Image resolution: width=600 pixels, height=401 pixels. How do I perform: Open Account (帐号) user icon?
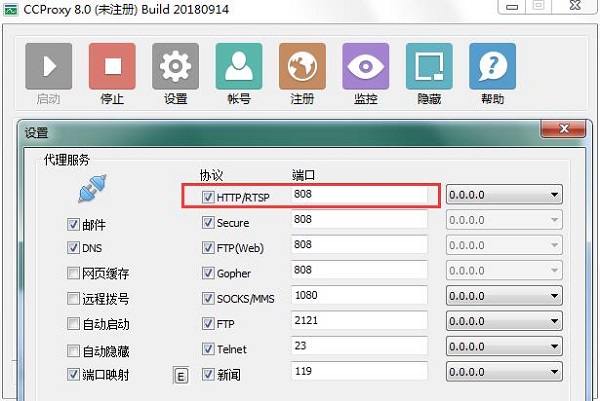(x=239, y=66)
